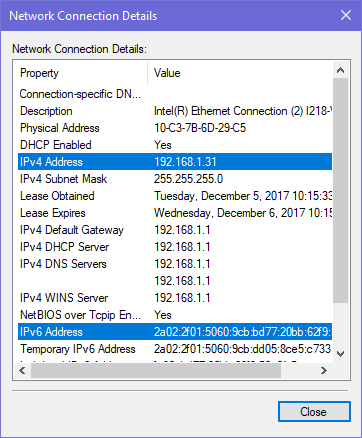Select the Physical Address row

[x=175, y=128]
